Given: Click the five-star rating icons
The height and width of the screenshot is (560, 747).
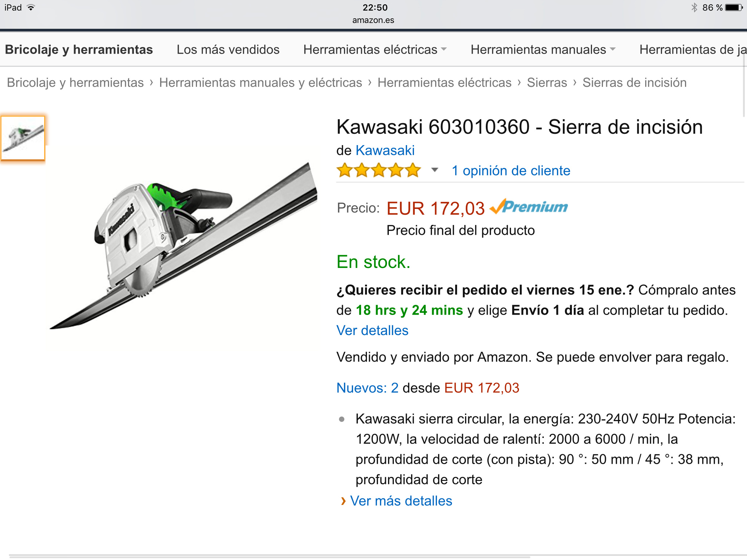Looking at the screenshot, I should click(x=379, y=171).
